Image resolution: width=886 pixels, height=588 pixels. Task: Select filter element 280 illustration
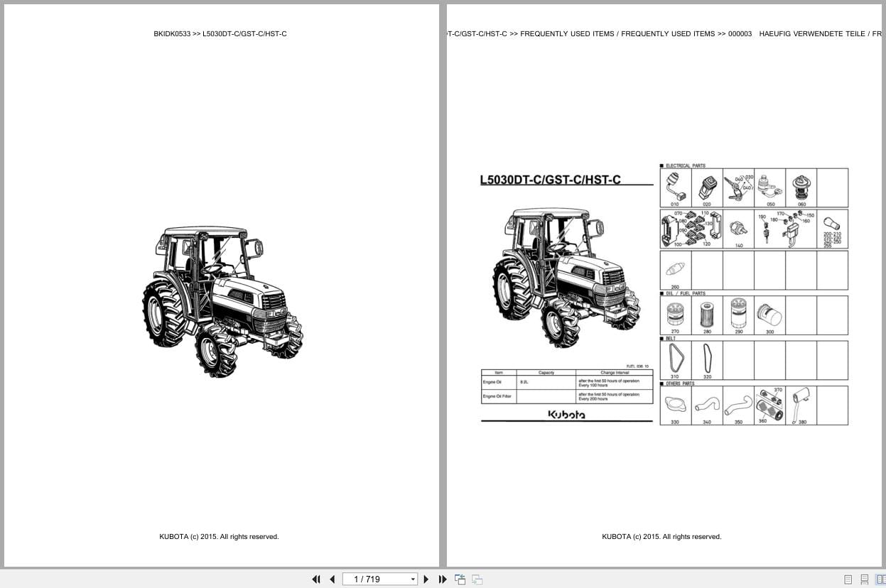[706, 313]
